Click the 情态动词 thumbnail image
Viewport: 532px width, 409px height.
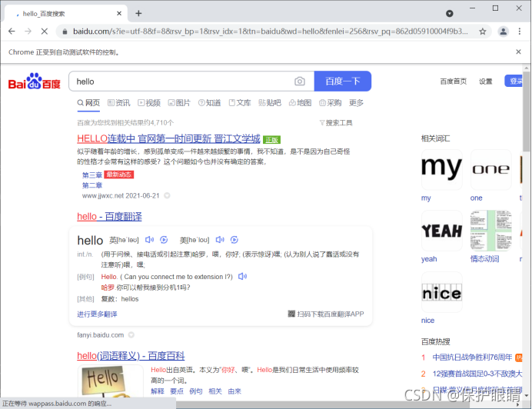(x=491, y=231)
